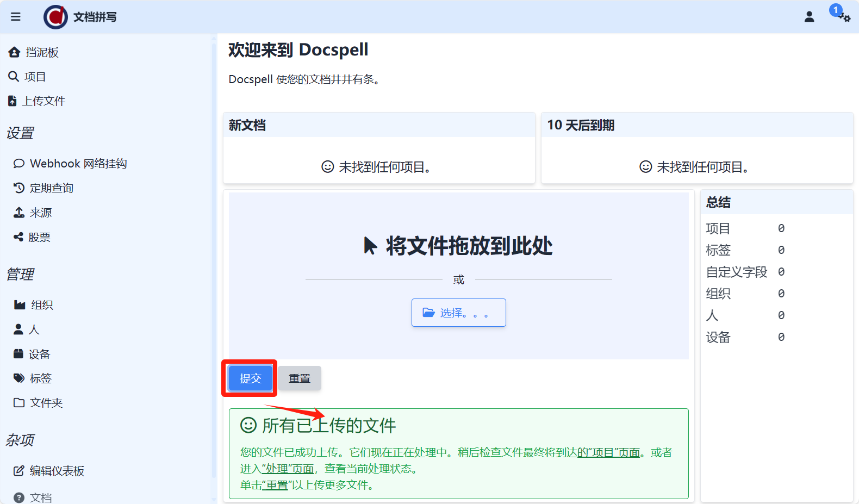
Task: Click the 将文件拖放到此处 drop zone
Action: (x=458, y=246)
